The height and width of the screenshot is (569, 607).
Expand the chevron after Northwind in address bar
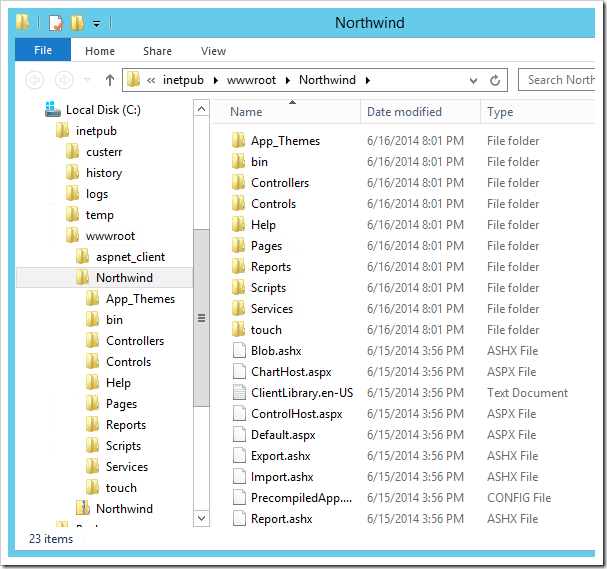tap(368, 81)
